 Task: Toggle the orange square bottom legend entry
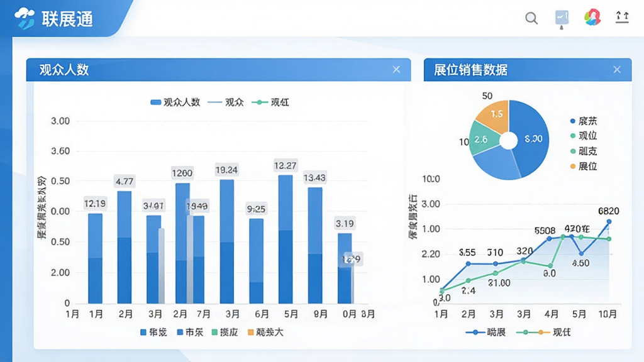[265, 332]
